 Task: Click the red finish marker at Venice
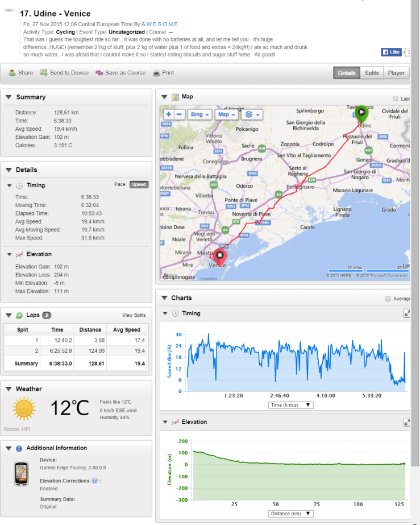[219, 257]
